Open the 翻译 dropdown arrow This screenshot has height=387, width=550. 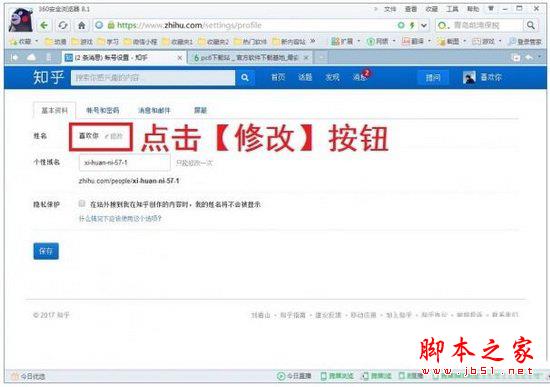click(x=429, y=41)
